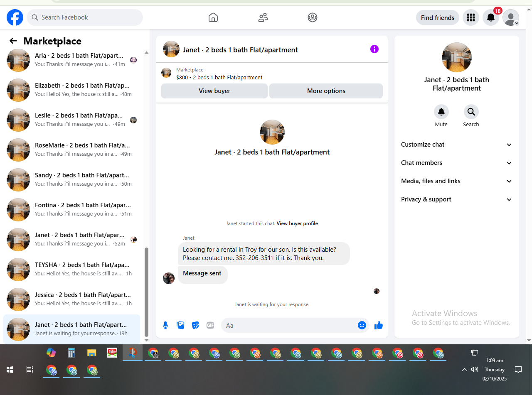Open the Friends icon in top navigation
Screen dimensions: 532x395
263,17
